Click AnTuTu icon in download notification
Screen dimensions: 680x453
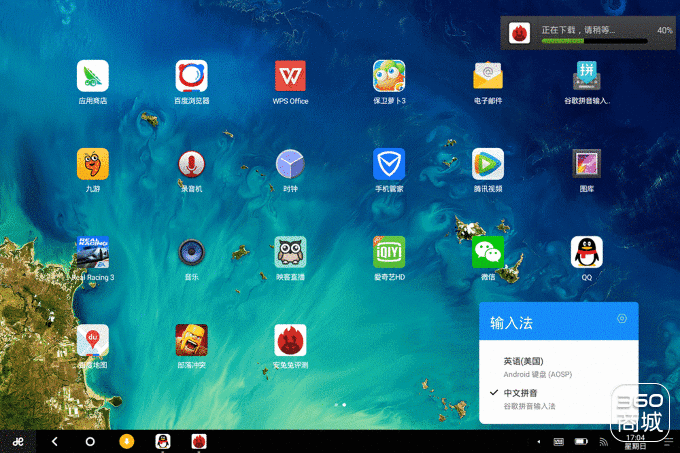[519, 33]
